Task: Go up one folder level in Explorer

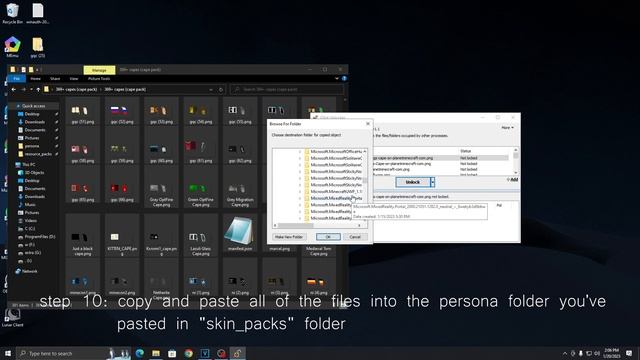Action: [x=38, y=89]
